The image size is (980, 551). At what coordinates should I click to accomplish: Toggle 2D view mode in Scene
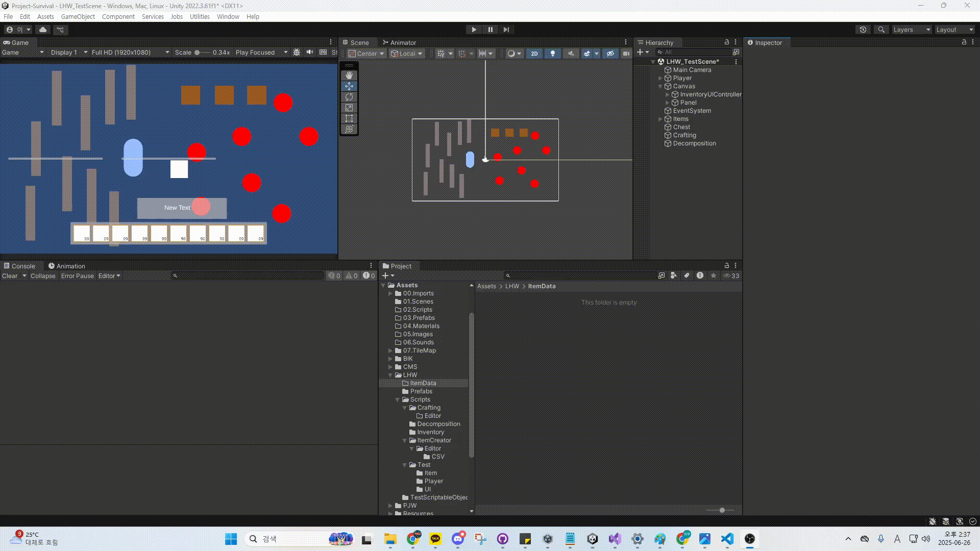(534, 54)
